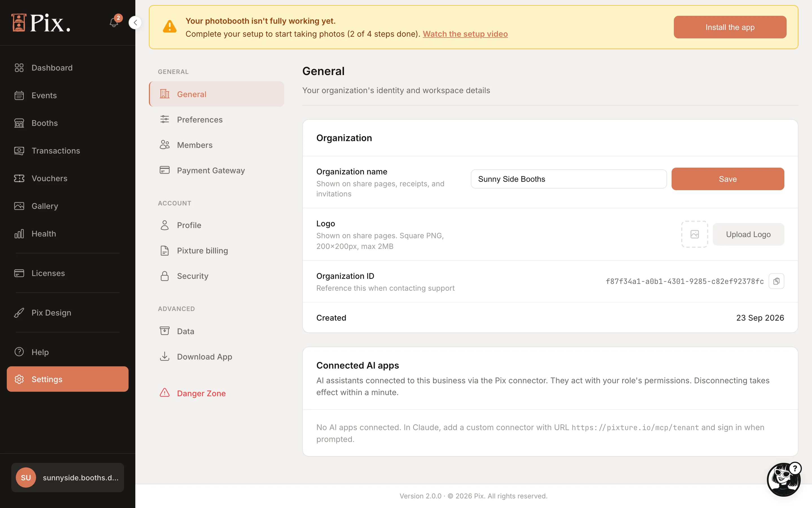
Task: Open the Booths page
Action: (x=67, y=123)
